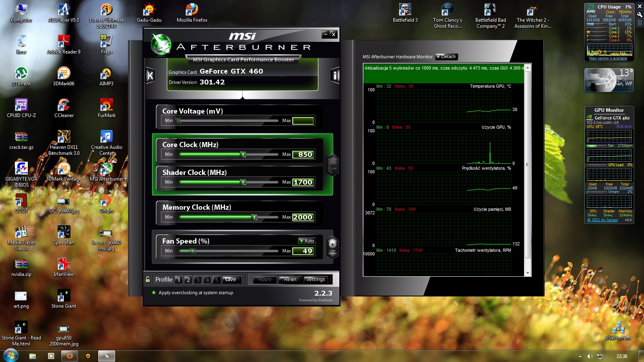This screenshot has width=644, height=362.
Task: Select the µTorrent desktop shortcut
Action: [21, 76]
